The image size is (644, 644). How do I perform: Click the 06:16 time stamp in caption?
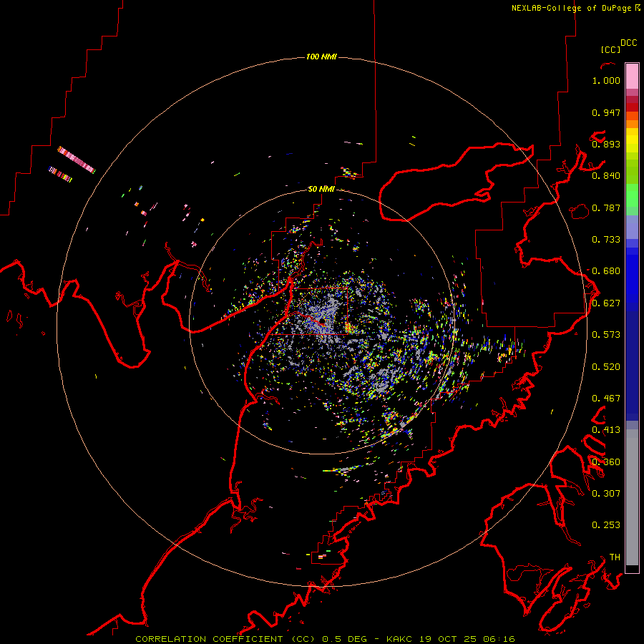[x=499, y=639]
